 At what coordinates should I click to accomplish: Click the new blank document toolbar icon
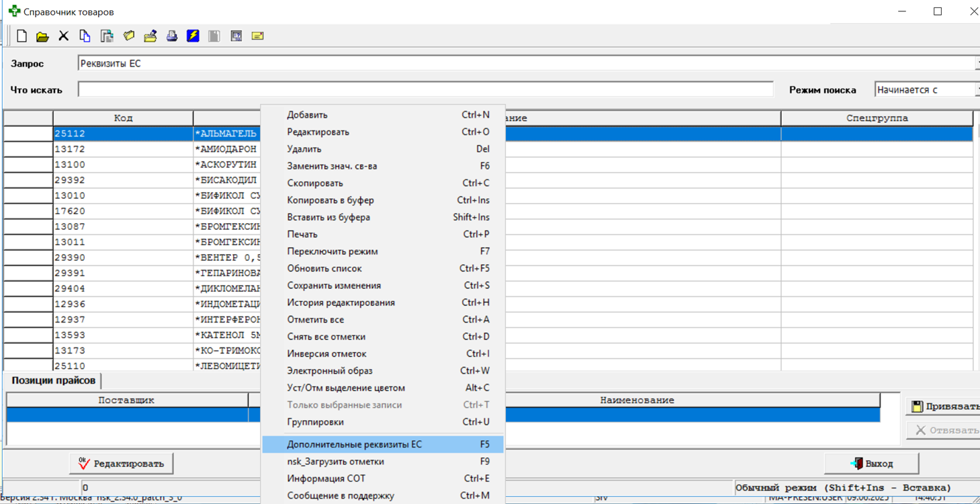(21, 36)
